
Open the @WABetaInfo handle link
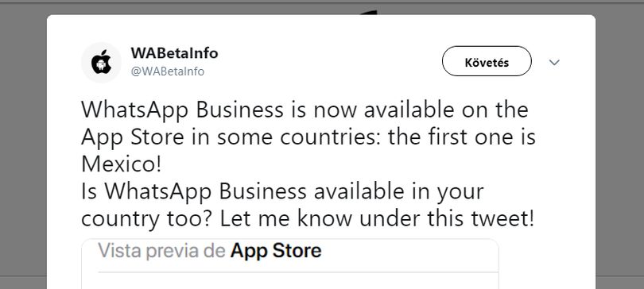point(167,71)
